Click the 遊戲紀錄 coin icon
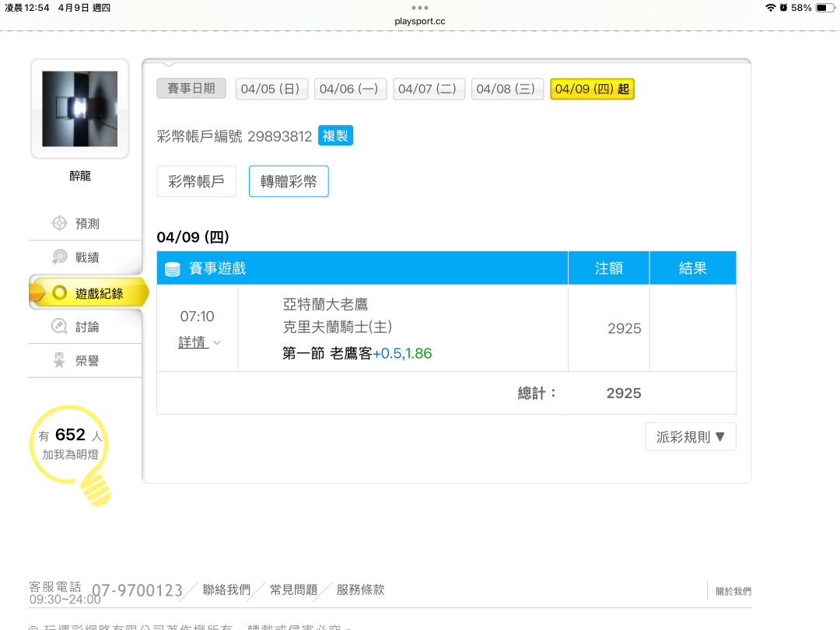Viewport: 840px width, 630px height. (x=59, y=293)
